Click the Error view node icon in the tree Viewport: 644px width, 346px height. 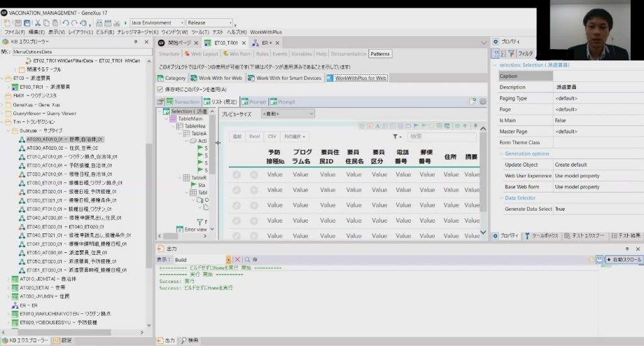coord(179,229)
